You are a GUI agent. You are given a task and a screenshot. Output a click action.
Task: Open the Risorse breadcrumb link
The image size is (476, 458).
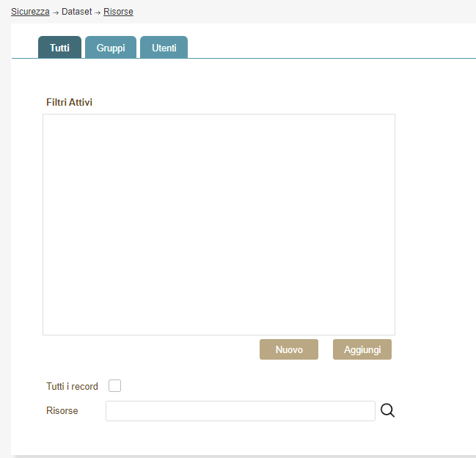tap(118, 12)
